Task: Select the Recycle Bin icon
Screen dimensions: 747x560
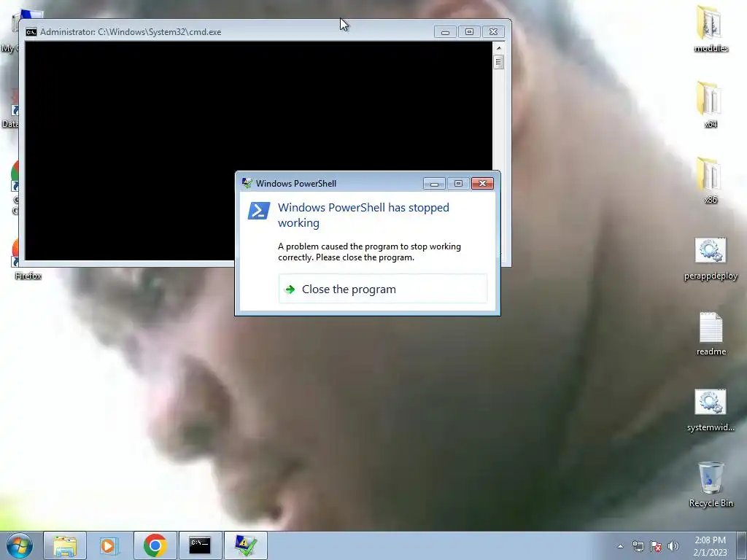Action: point(711,485)
